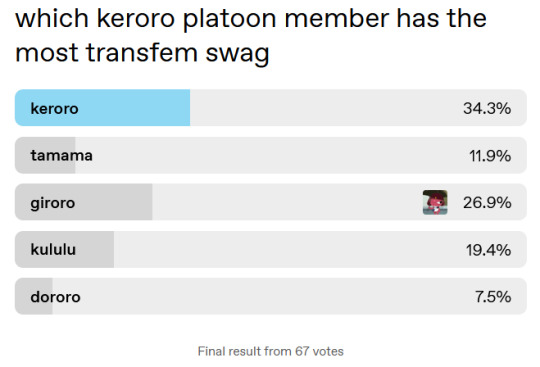Click the gray kululu result bar fill
Viewport: 540px width, 367px height.
(64, 249)
